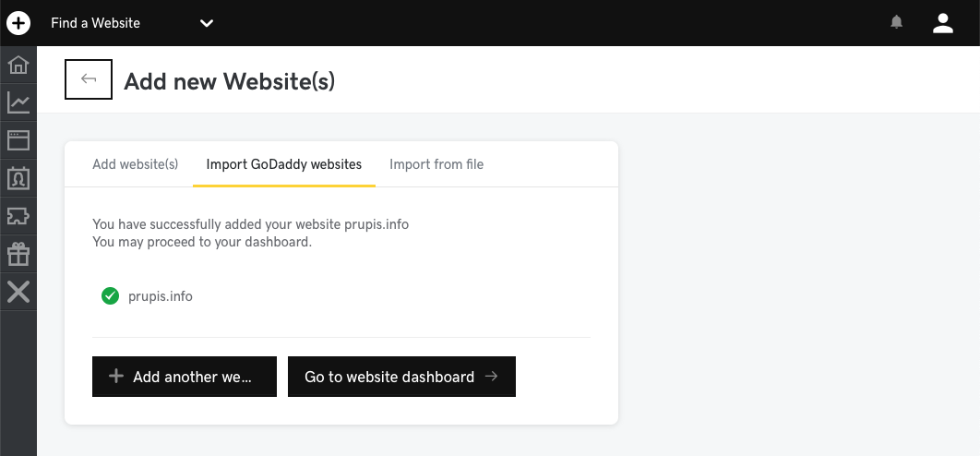980x456 pixels.
Task: Click the prupis.info website entry
Action: 161,296
